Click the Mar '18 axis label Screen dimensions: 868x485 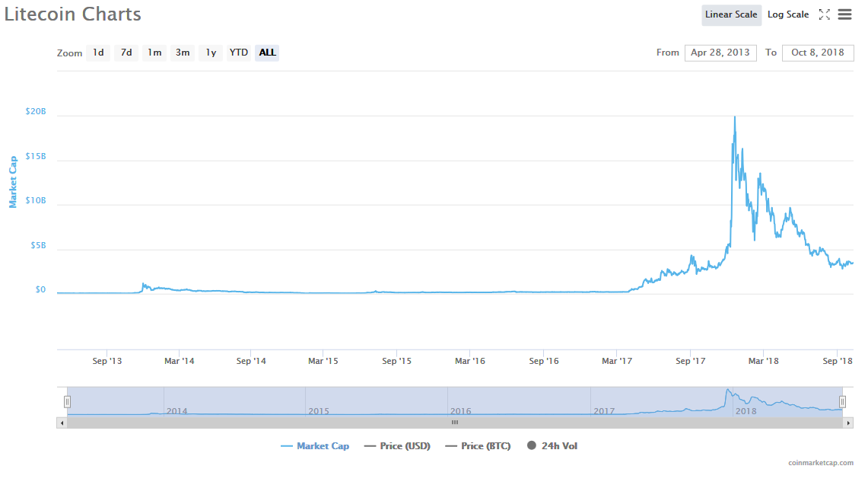pyautogui.click(x=763, y=361)
